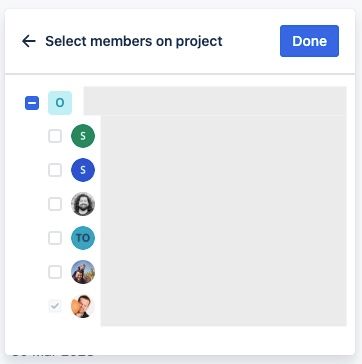
Task: Click the bearded man's grayscale profile photo
Action: click(x=83, y=204)
